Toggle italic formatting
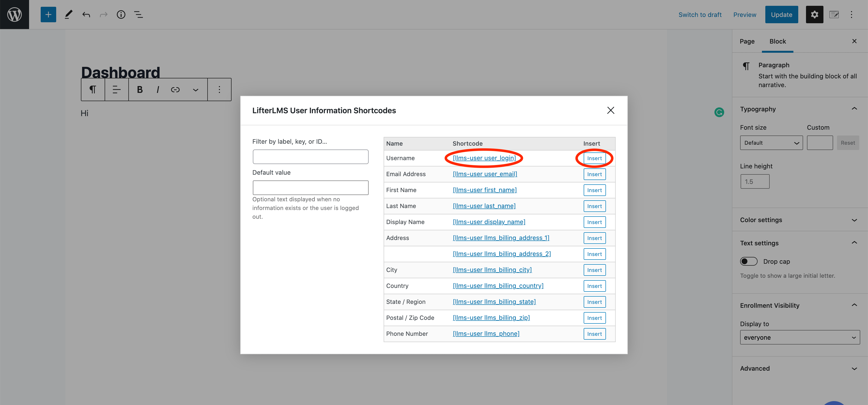Image resolution: width=868 pixels, height=405 pixels. [x=158, y=90]
